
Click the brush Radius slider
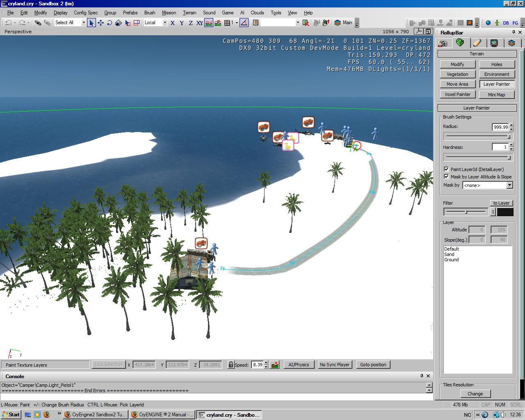tap(478, 136)
